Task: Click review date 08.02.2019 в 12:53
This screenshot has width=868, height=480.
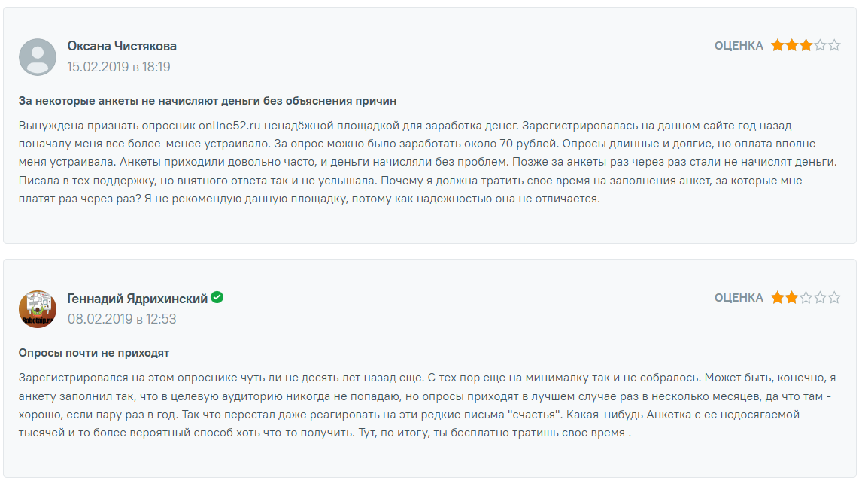Action: pos(122,319)
